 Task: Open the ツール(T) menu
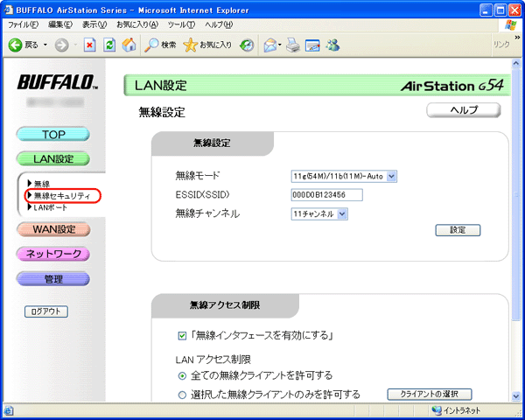[x=181, y=24]
